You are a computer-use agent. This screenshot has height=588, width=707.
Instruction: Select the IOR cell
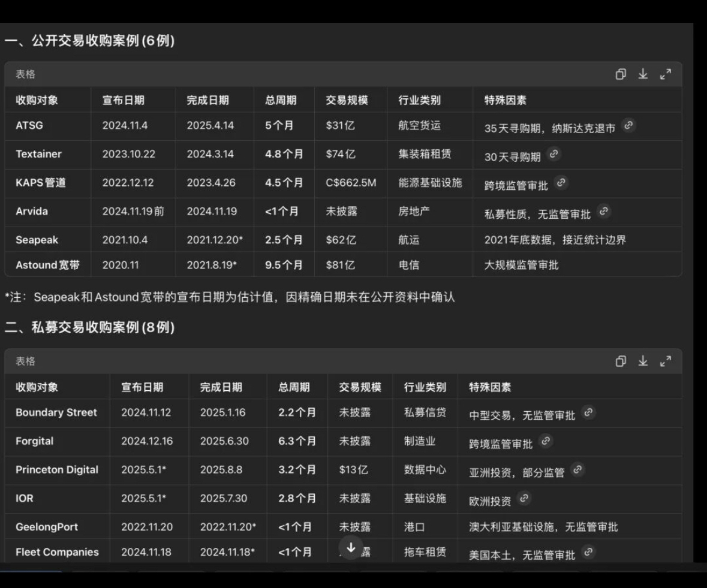[25, 498]
